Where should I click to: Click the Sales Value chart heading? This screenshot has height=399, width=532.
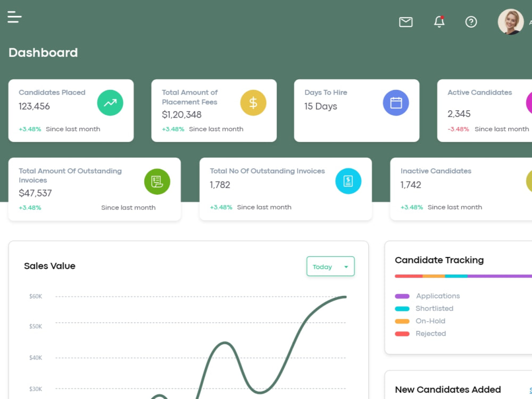(x=49, y=265)
